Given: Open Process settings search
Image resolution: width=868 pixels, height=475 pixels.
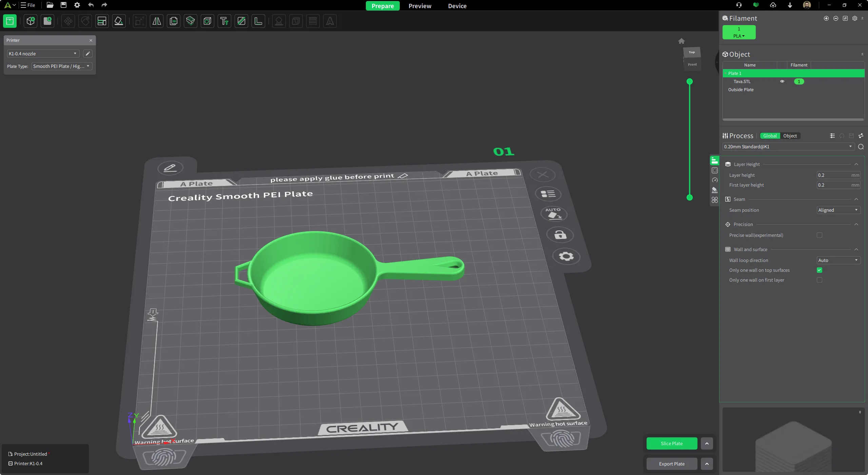Looking at the screenshot, I should click(861, 147).
